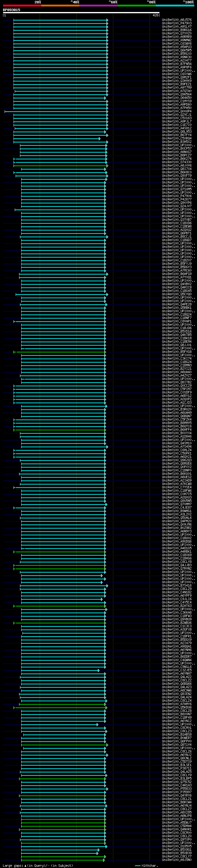197x868 pixels.
Task: Click the white query sequence bar
Action: [81, 12]
